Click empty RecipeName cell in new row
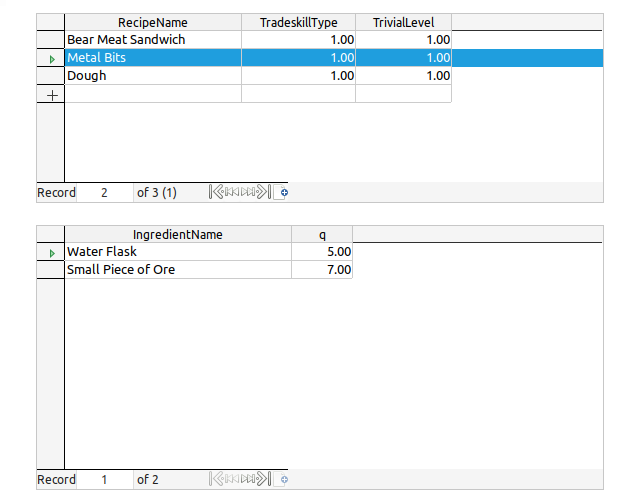623x503 pixels. (x=153, y=94)
